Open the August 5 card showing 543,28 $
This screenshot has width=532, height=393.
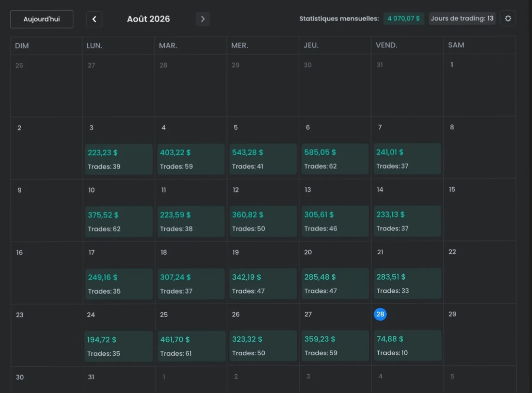(263, 159)
